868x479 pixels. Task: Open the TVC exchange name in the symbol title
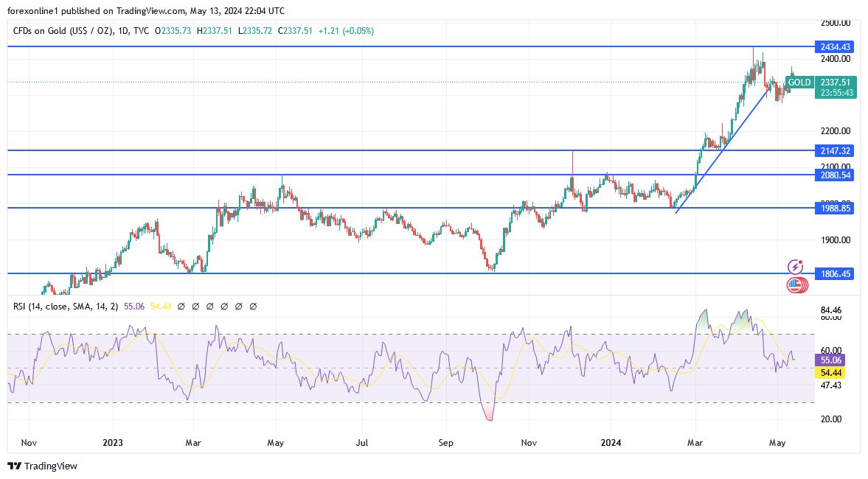pos(142,32)
